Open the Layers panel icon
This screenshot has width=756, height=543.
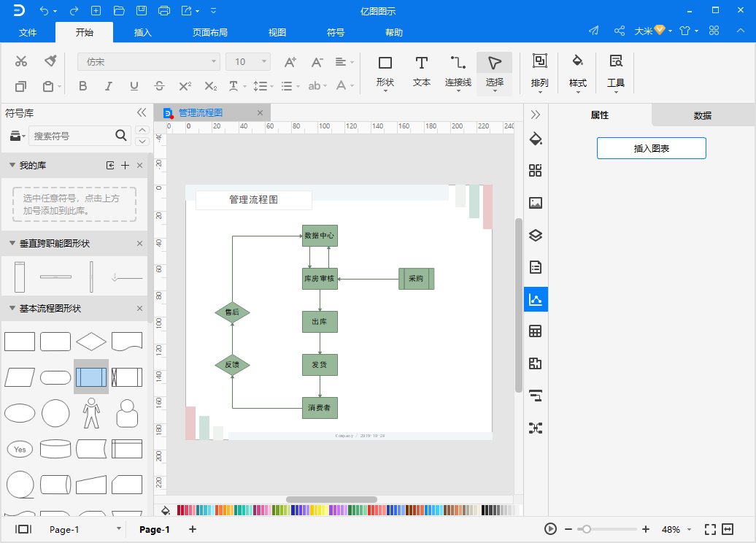pos(536,235)
